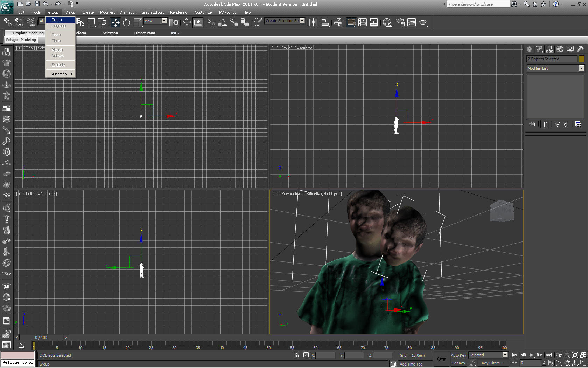Open the Create Selection Set dropdown
Viewport: 588px width, 368px height.
pyautogui.click(x=285, y=21)
